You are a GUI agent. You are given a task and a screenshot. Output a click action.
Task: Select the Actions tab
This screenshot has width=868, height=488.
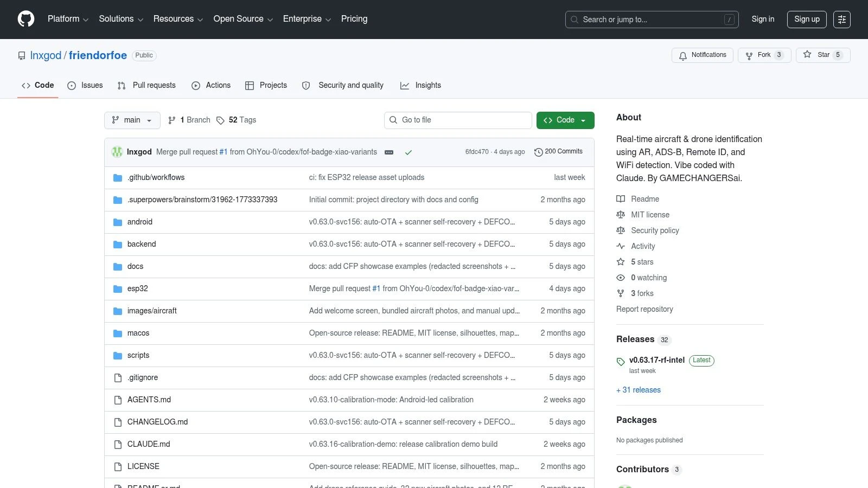(211, 86)
